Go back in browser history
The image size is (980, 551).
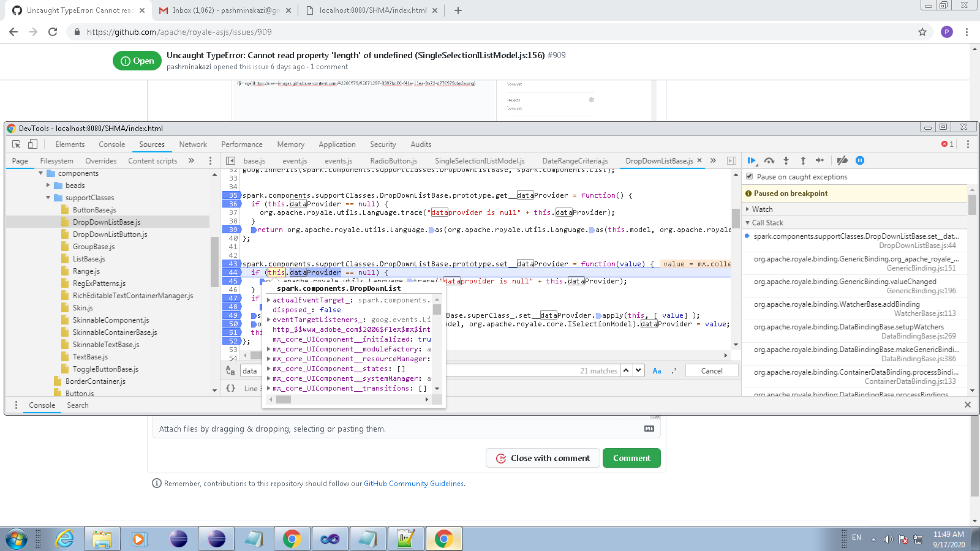point(13,32)
